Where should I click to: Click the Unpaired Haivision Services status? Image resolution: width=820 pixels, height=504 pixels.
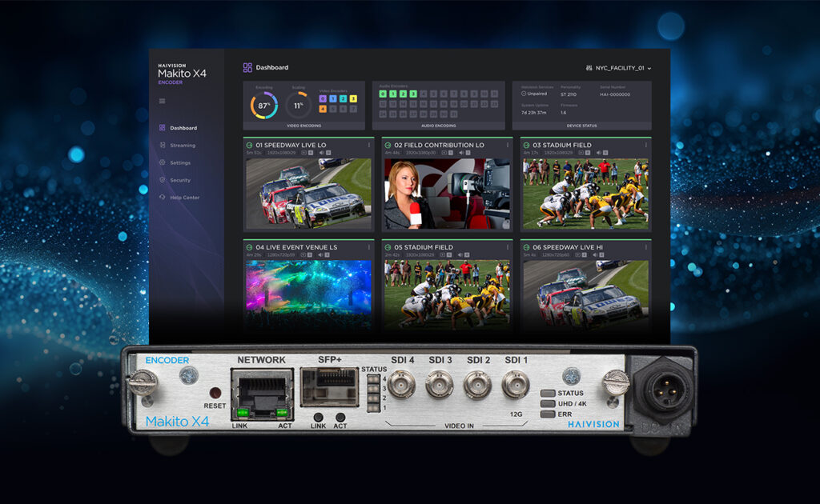point(535,93)
